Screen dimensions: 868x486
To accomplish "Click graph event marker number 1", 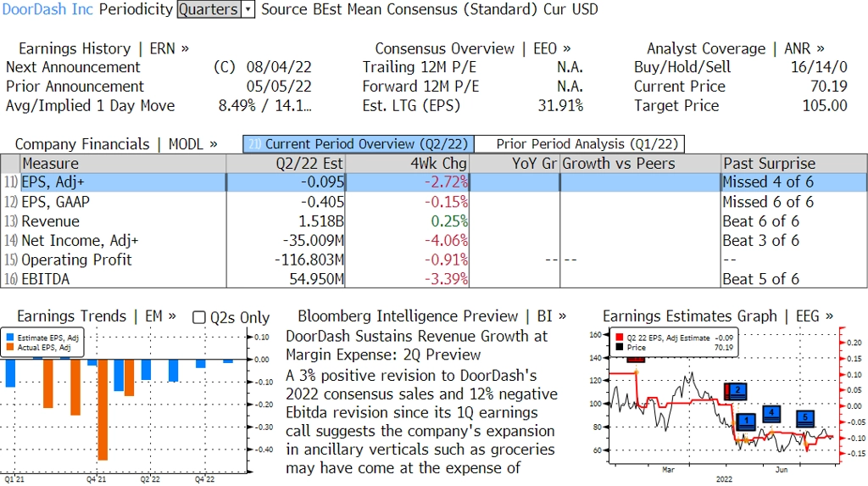I will (x=746, y=422).
